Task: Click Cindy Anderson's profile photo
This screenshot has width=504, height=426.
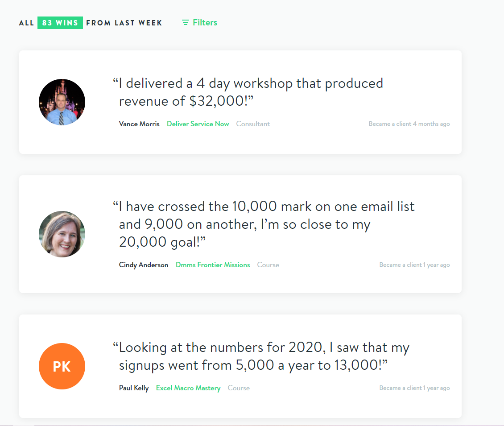Action: click(x=62, y=234)
